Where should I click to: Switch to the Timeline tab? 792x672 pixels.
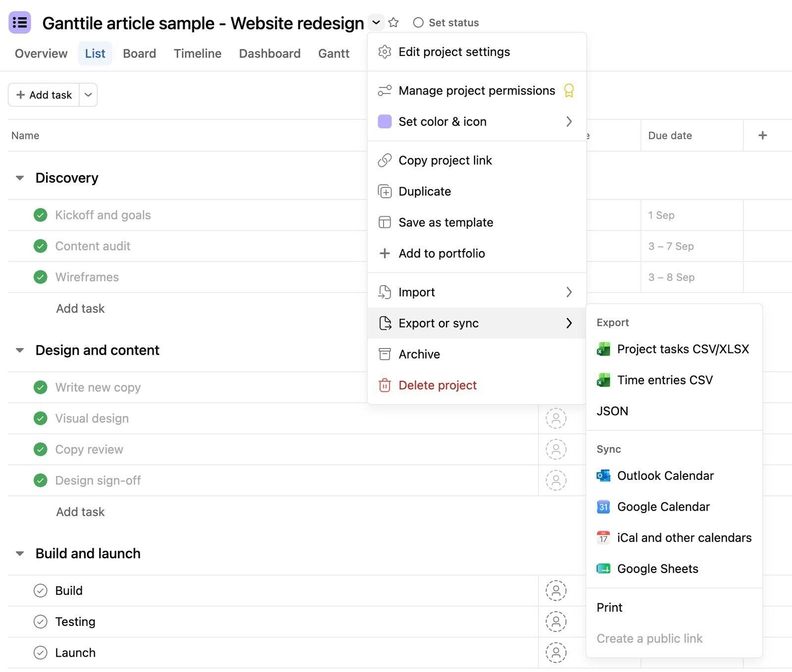click(x=198, y=53)
